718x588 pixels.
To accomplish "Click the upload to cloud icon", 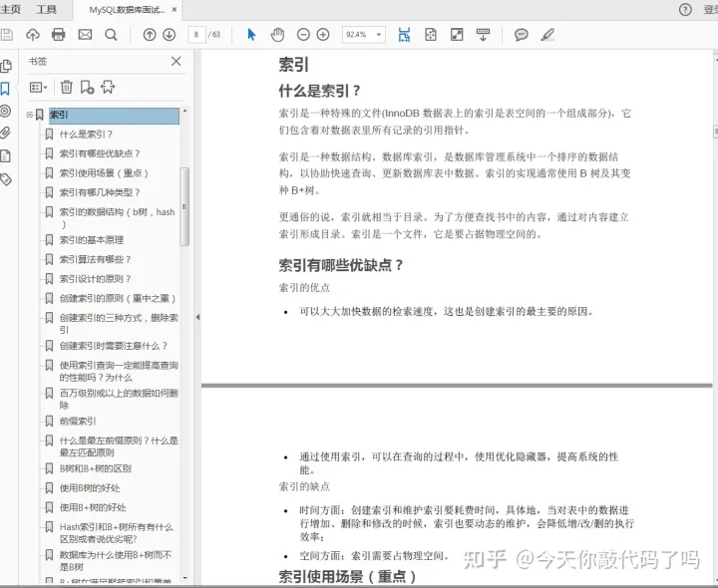I will [x=33, y=34].
